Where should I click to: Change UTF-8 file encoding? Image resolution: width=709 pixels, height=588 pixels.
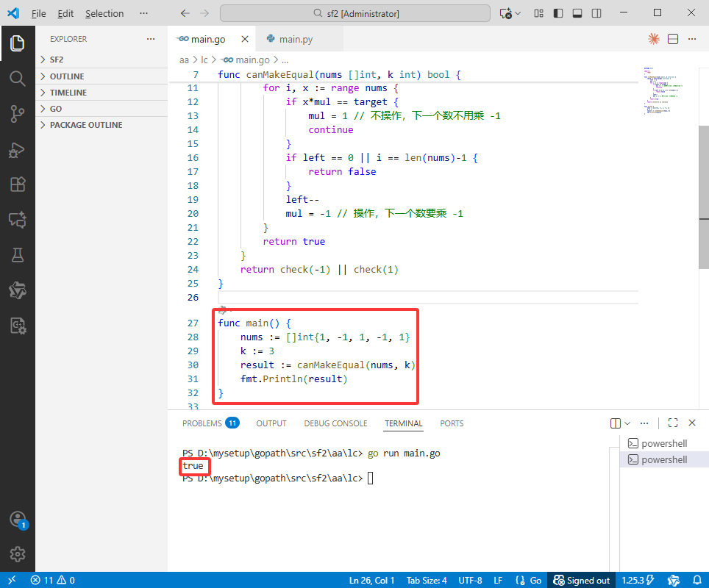[x=470, y=580]
